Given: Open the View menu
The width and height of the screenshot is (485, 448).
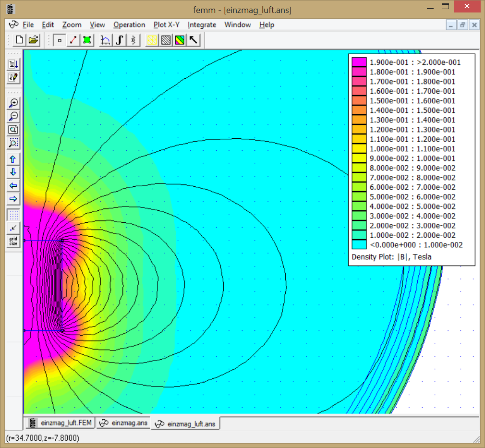Looking at the screenshot, I should point(97,25).
